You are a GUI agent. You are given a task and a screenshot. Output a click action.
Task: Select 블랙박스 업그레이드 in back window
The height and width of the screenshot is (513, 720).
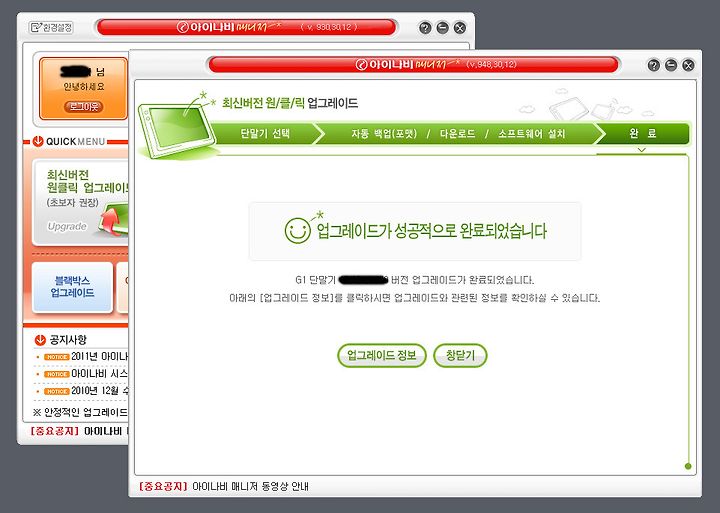click(x=72, y=287)
